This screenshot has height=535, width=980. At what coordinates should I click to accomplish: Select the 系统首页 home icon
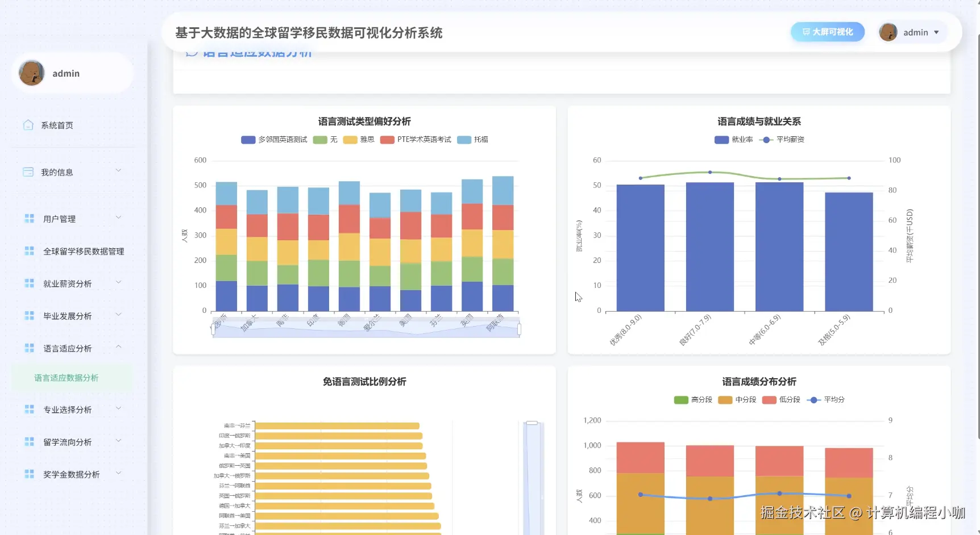pos(27,124)
